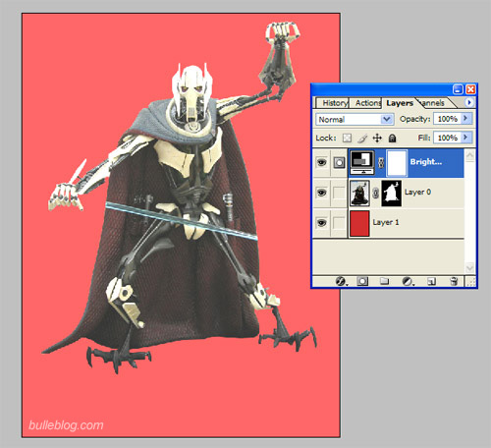Toggle link box for Layer 0

(339, 193)
